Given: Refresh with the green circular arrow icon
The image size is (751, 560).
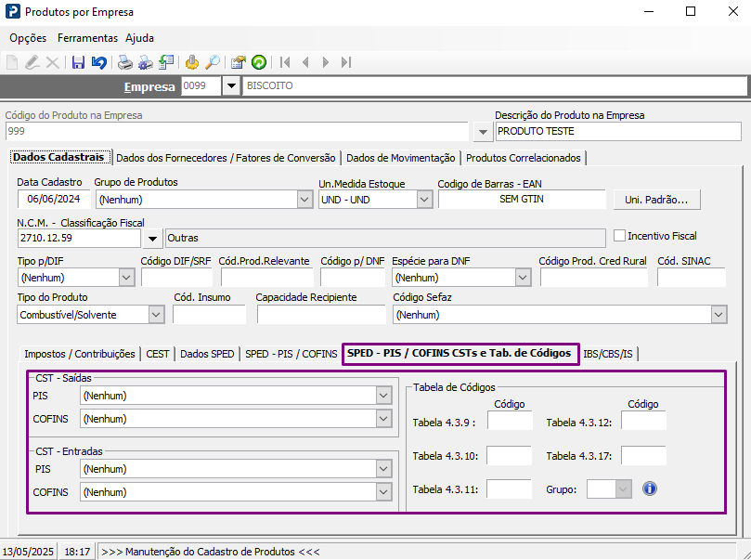Looking at the screenshot, I should 259,62.
